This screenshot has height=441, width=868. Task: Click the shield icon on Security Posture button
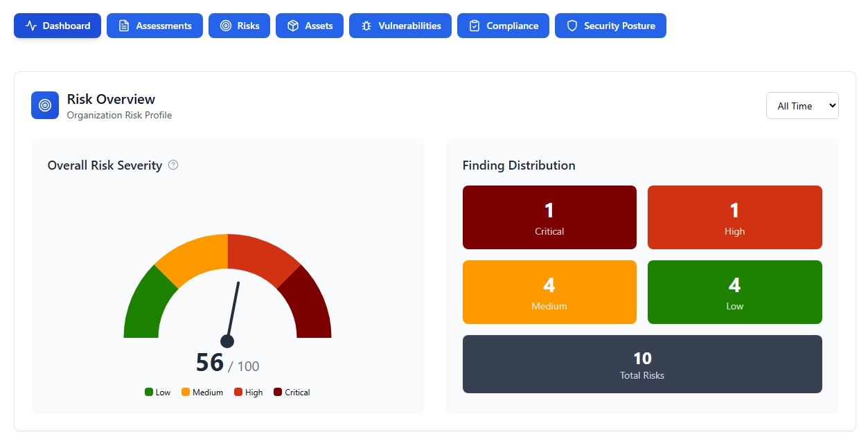571,26
